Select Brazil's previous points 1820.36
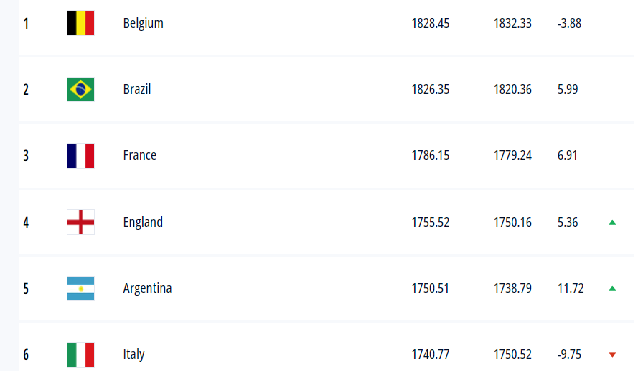The height and width of the screenshot is (371, 634). [512, 89]
